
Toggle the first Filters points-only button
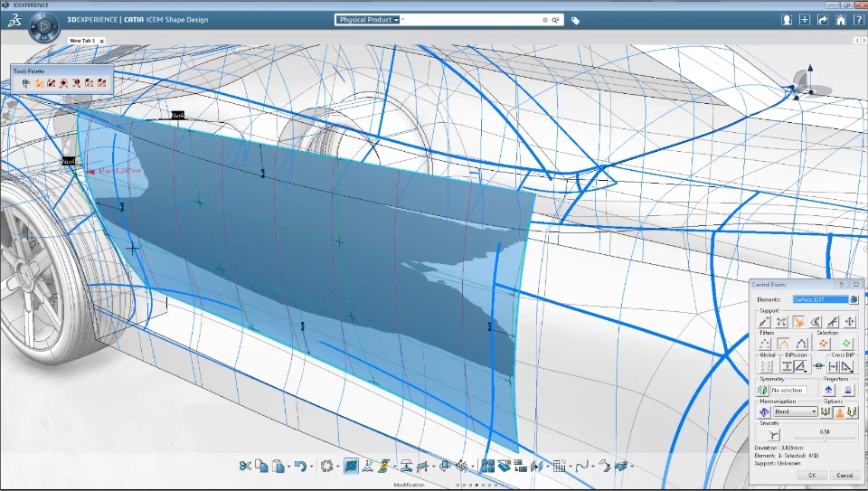coord(764,344)
